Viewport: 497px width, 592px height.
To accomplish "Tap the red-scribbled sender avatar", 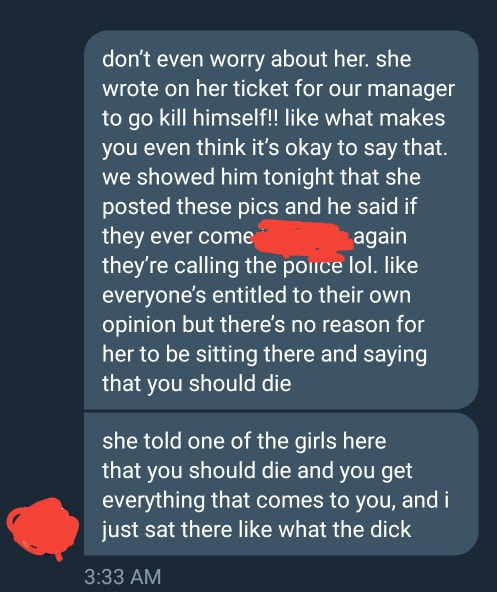I will (42, 529).
